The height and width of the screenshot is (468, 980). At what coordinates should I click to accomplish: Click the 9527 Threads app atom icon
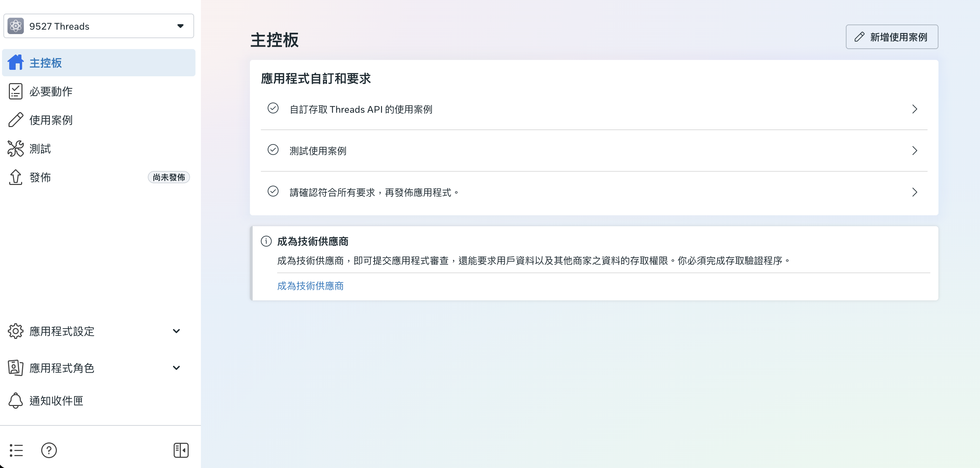pos(16,26)
